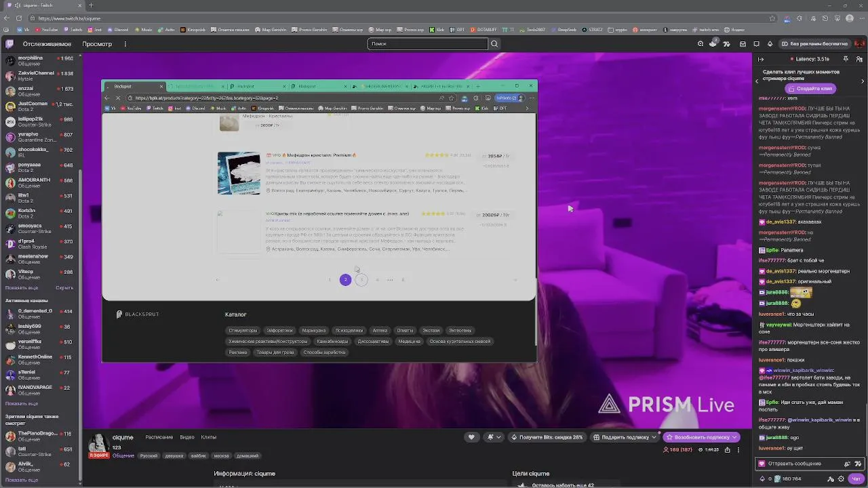This screenshot has height=488, width=868.
Task: Click the Русский tag
Action: coord(149,455)
